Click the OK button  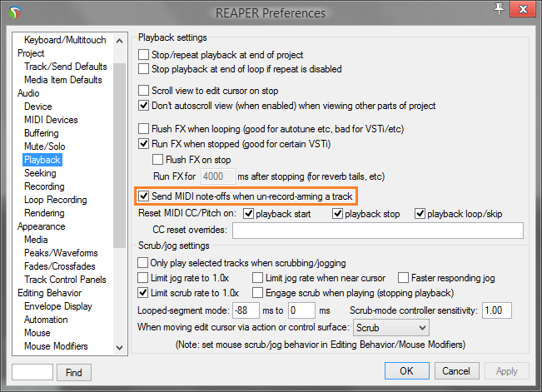click(x=406, y=370)
